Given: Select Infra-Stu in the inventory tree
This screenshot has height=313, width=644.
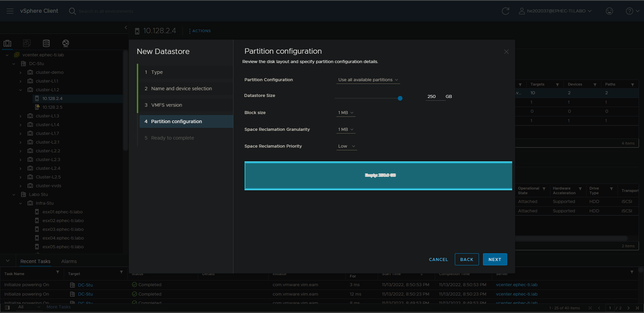Looking at the screenshot, I should pyautogui.click(x=45, y=203).
